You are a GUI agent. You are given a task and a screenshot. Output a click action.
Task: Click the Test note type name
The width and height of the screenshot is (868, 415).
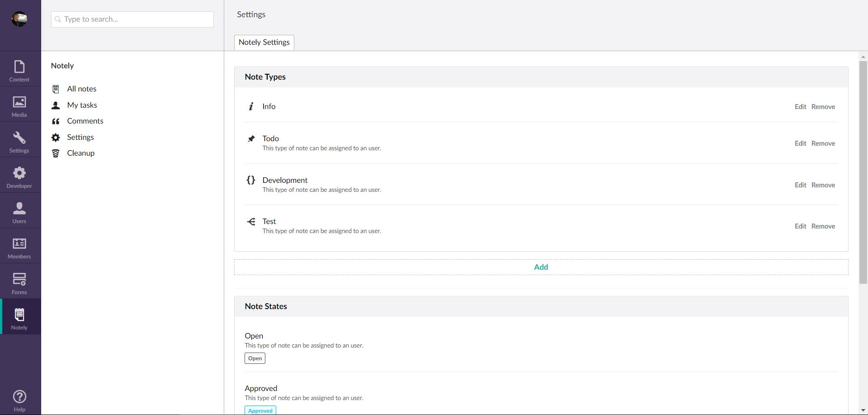pyautogui.click(x=269, y=221)
